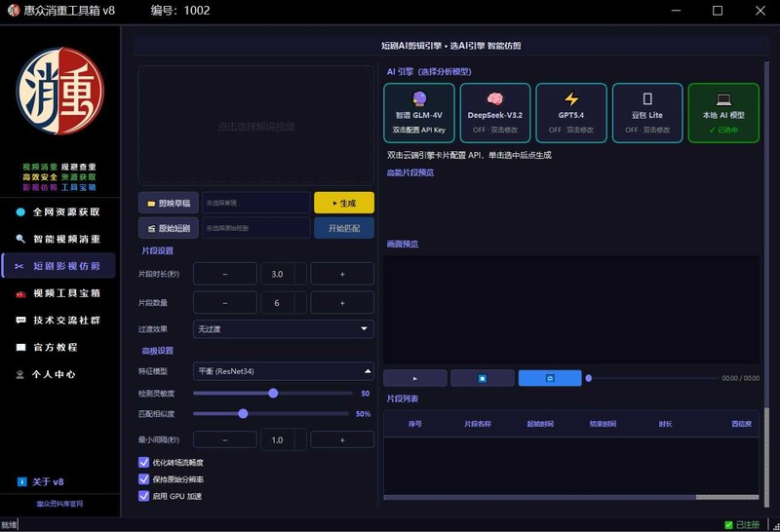Open 全网资源获取 in the sidebar

(58, 212)
